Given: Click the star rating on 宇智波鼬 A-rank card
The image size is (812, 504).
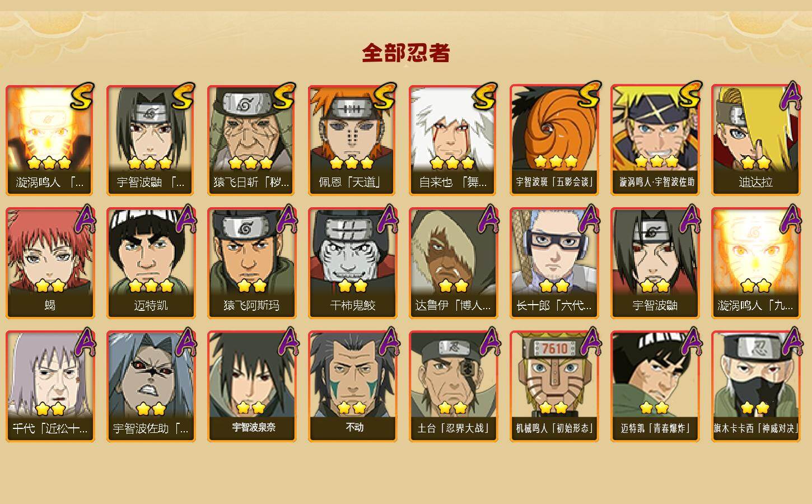Looking at the screenshot, I should pyautogui.click(x=655, y=286).
